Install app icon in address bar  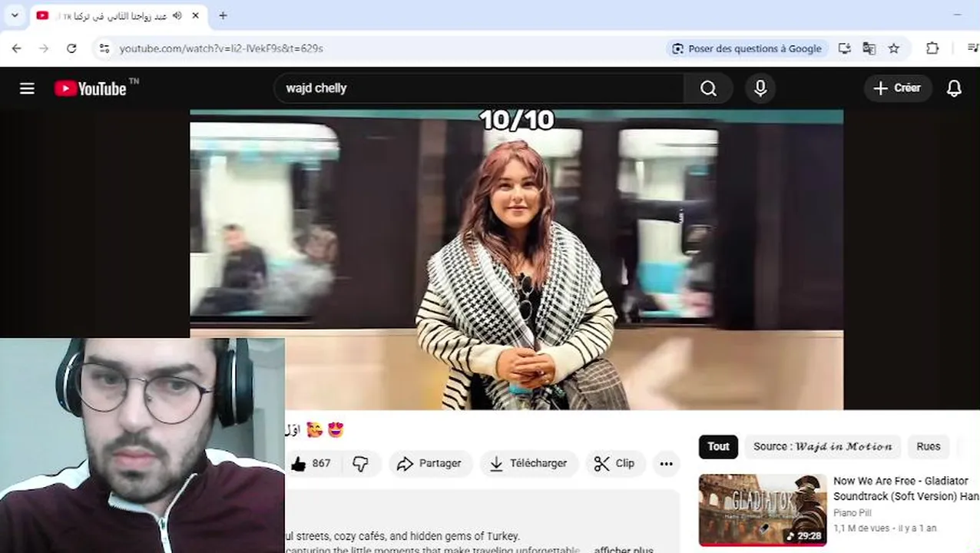(844, 48)
